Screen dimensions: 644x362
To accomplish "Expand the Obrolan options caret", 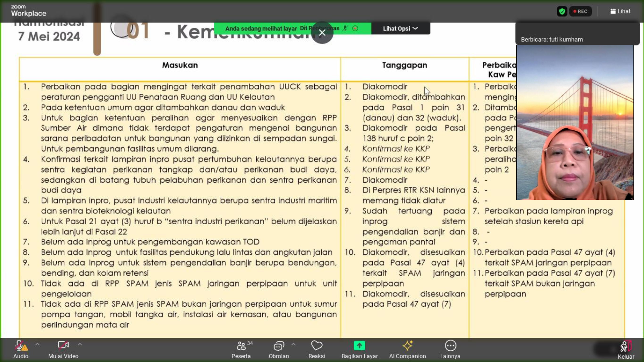I will (293, 344).
